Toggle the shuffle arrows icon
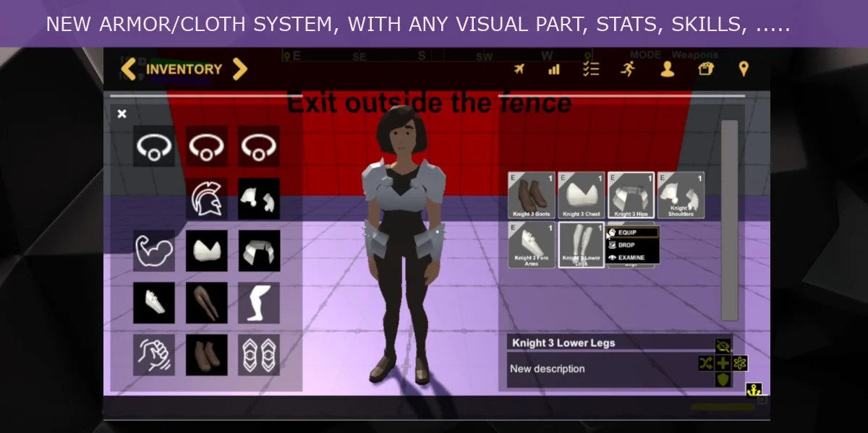Viewport: 868px width, 433px height. (705, 363)
